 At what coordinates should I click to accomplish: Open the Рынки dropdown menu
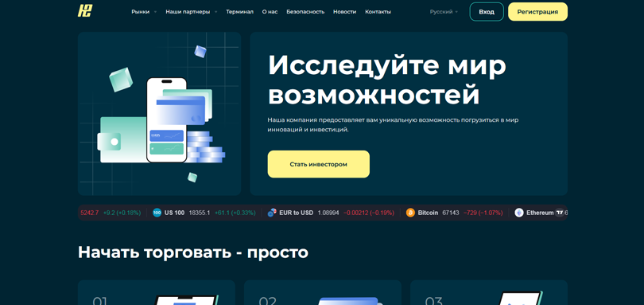(144, 12)
